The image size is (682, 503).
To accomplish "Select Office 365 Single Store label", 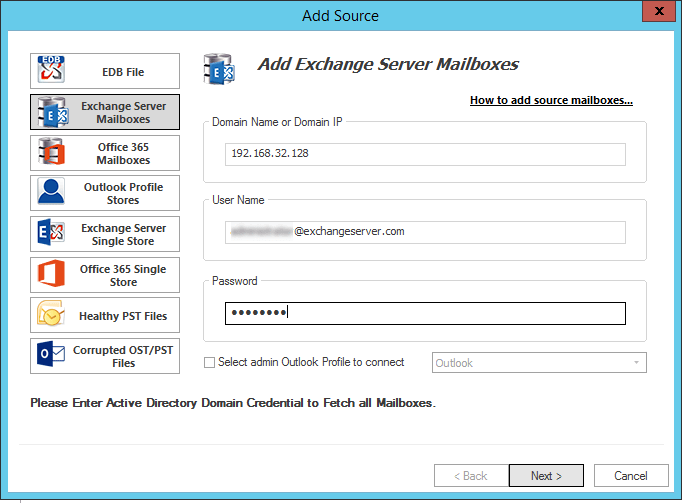I will [x=123, y=275].
